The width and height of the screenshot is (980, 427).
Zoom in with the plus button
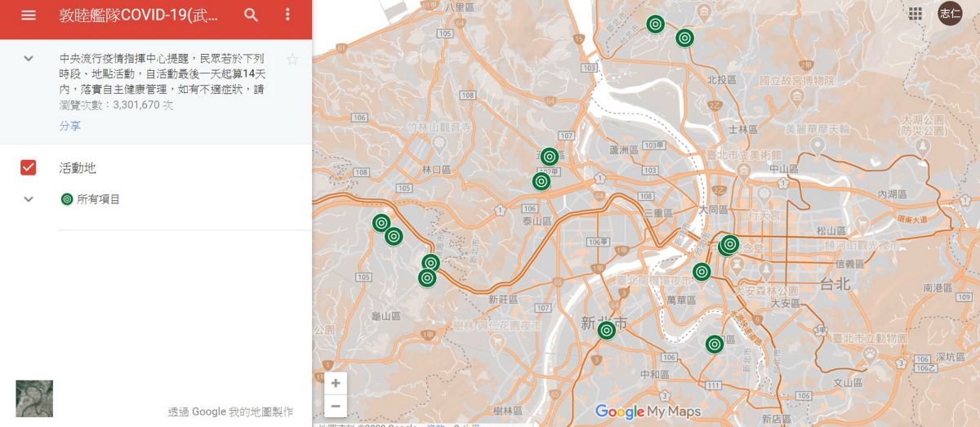(x=336, y=383)
